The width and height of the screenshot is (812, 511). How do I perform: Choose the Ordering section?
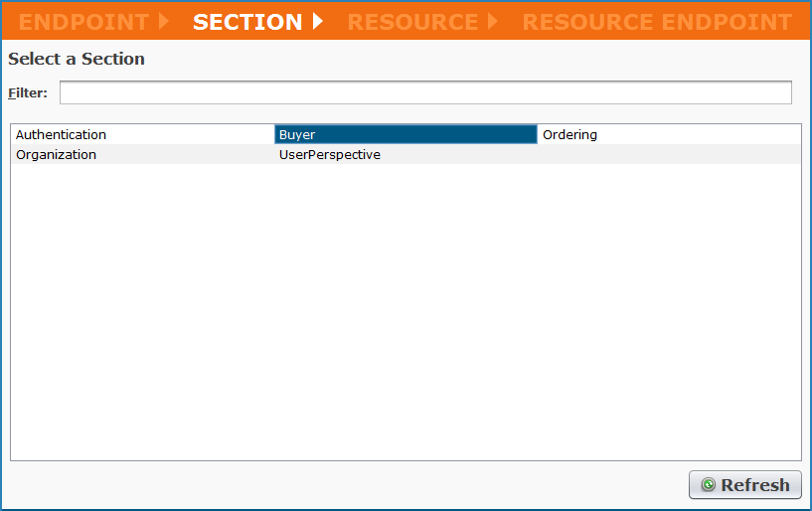[x=569, y=134]
